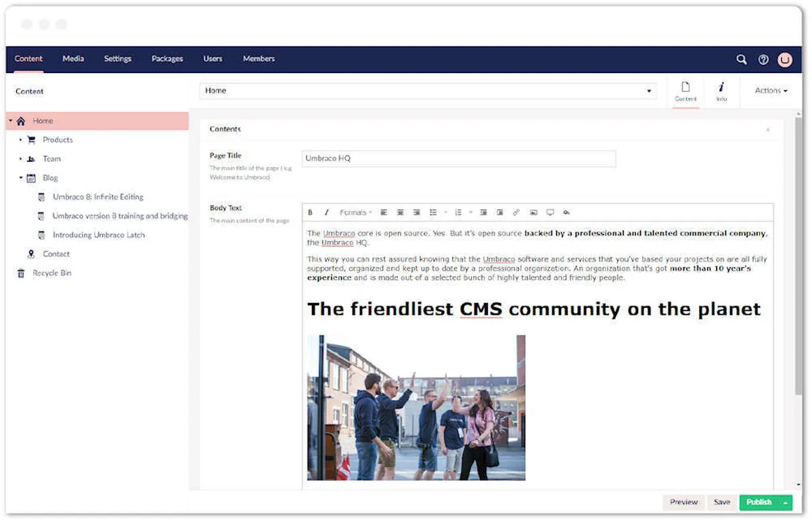Viewport: 812px width, 527px height.
Task: Click the numbered list icon
Action: point(458,212)
